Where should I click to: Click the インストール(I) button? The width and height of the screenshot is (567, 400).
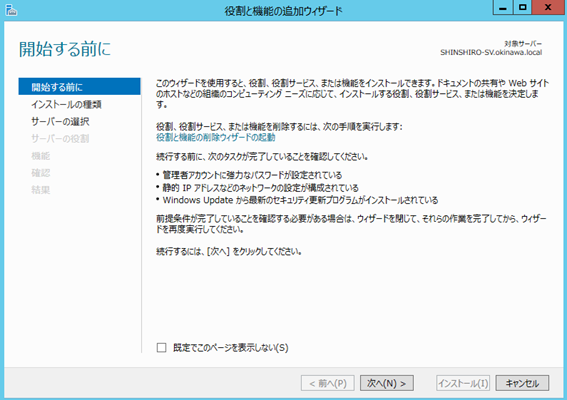pos(463,383)
